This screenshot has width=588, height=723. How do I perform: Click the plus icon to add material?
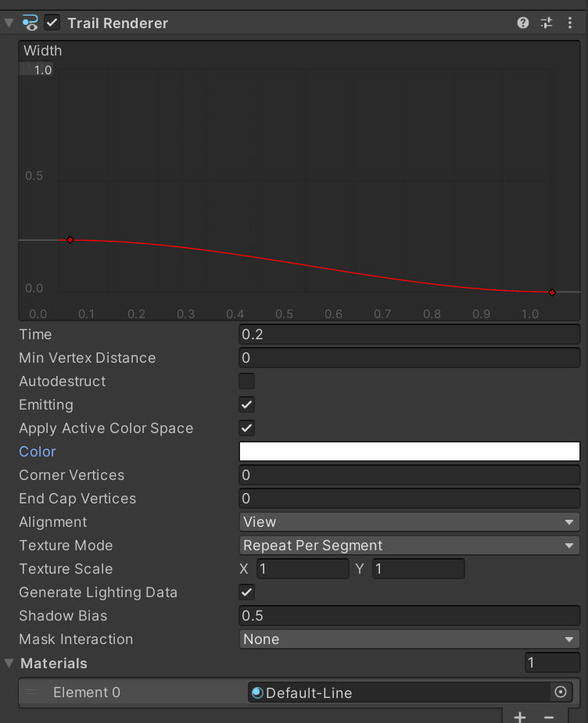tap(520, 716)
